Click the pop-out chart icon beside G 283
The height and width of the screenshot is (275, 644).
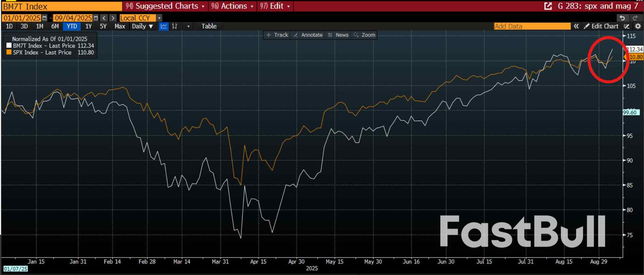tap(548, 6)
